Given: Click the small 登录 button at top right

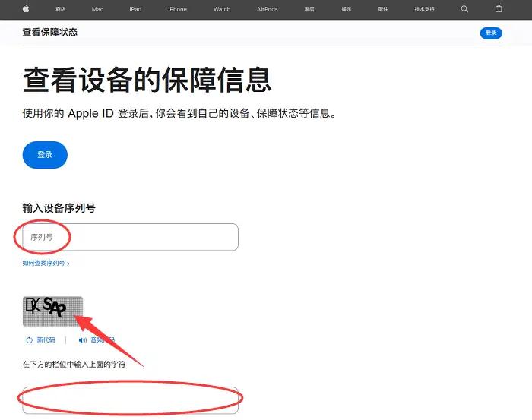Looking at the screenshot, I should point(491,33).
